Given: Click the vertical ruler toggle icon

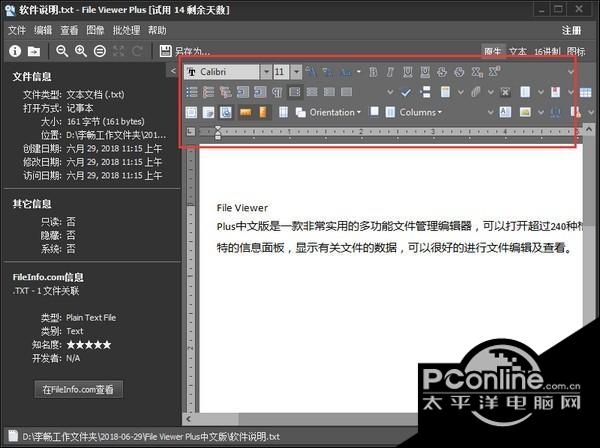Looking at the screenshot, I should [x=263, y=112].
